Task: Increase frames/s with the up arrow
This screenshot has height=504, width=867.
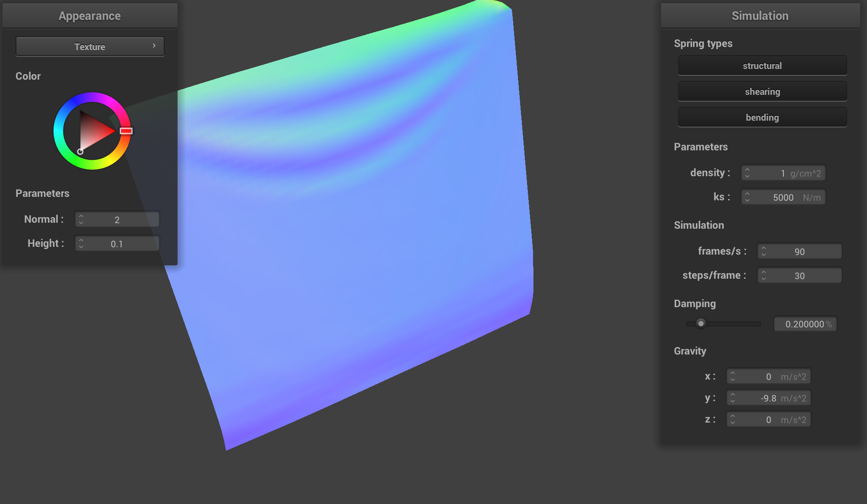Action: tap(764, 248)
